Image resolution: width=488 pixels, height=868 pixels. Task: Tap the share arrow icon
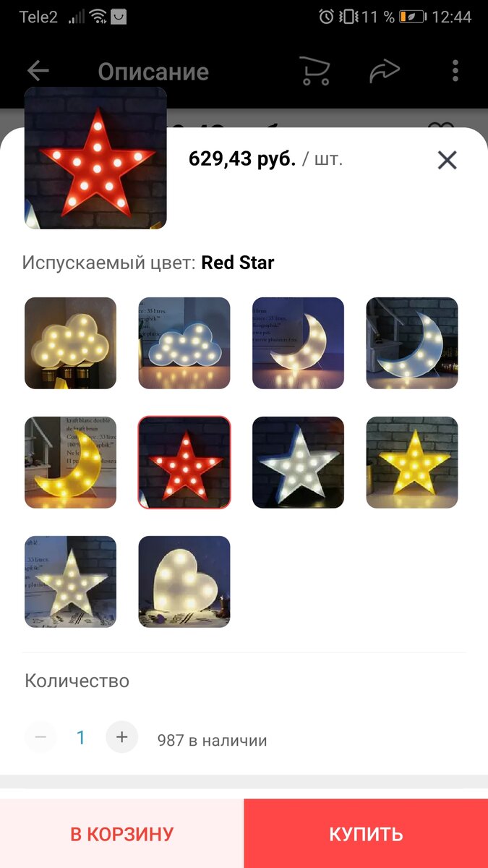coord(385,71)
